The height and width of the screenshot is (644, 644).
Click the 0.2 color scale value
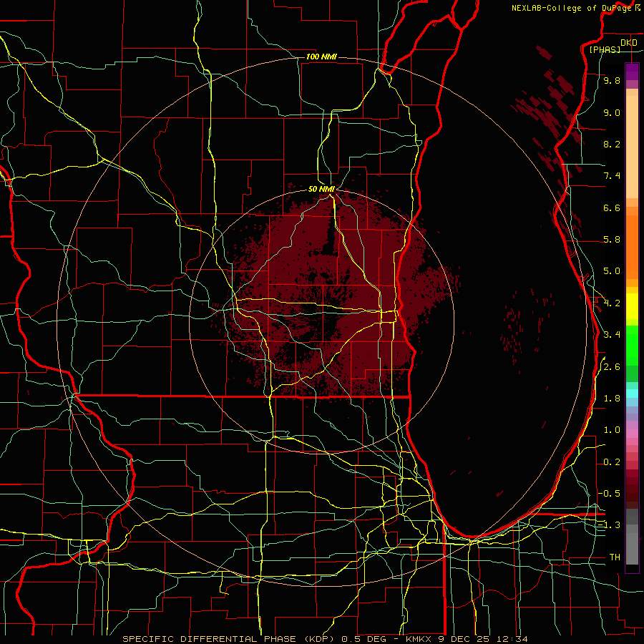(612, 462)
